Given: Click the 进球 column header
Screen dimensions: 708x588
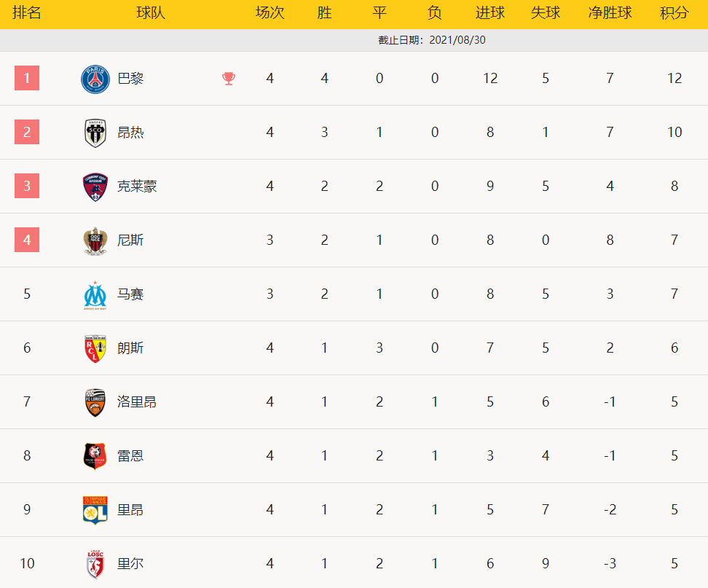Looking at the screenshot, I should click(489, 14).
